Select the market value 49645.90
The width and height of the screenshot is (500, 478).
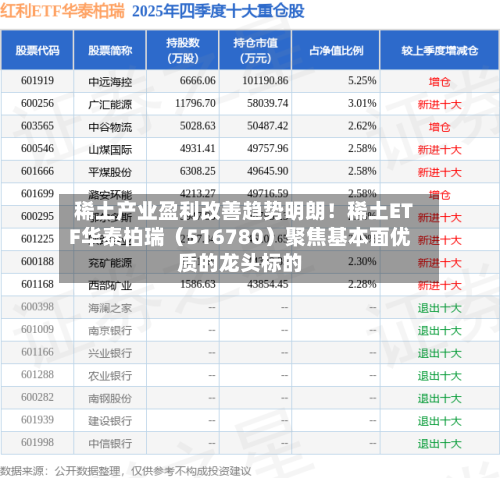(268, 171)
